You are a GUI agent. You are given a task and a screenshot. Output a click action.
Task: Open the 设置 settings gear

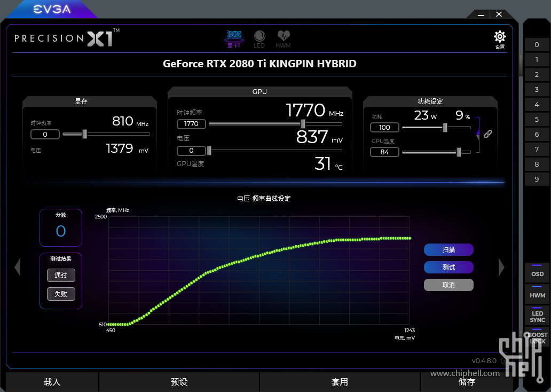(x=500, y=40)
